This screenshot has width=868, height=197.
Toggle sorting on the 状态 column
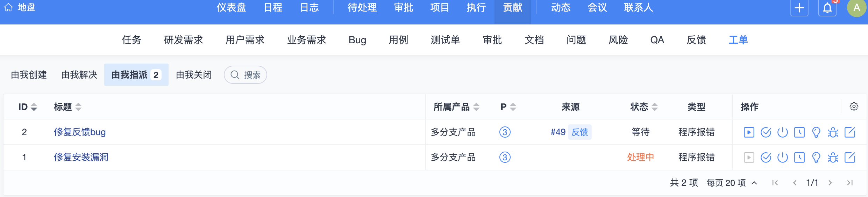(x=644, y=107)
